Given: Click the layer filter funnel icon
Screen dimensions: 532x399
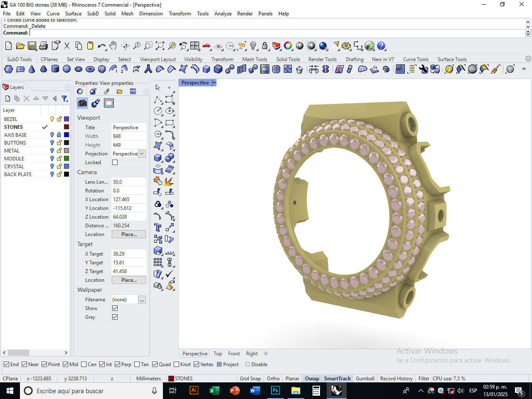Looking at the screenshot, I should (64, 99).
